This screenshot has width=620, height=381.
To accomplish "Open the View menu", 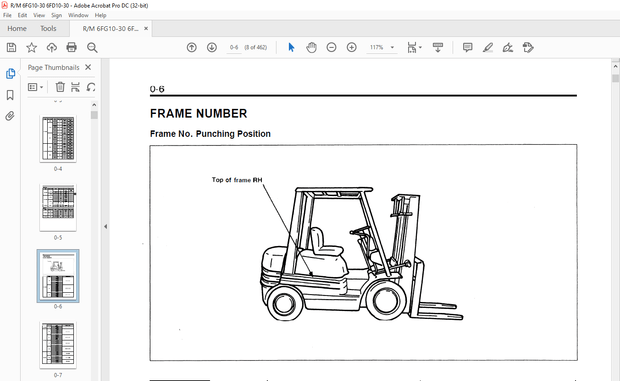I will (39, 15).
